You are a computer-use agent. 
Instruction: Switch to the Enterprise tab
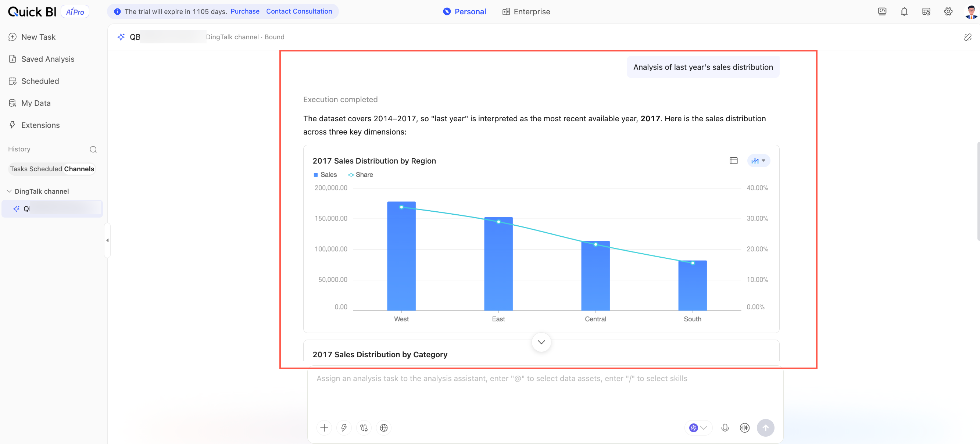pyautogui.click(x=526, y=11)
